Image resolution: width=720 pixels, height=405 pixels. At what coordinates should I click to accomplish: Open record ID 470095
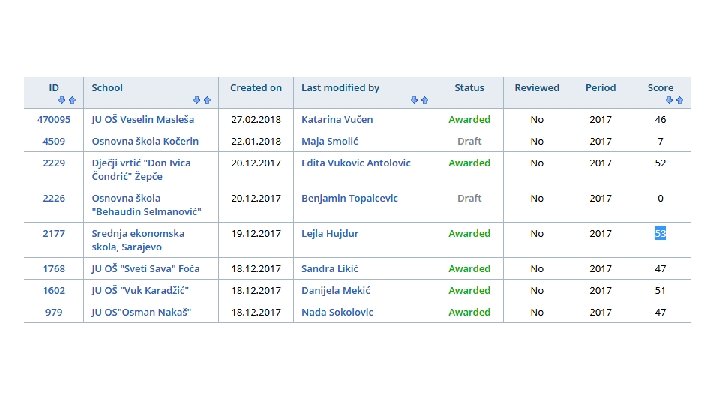click(54, 119)
